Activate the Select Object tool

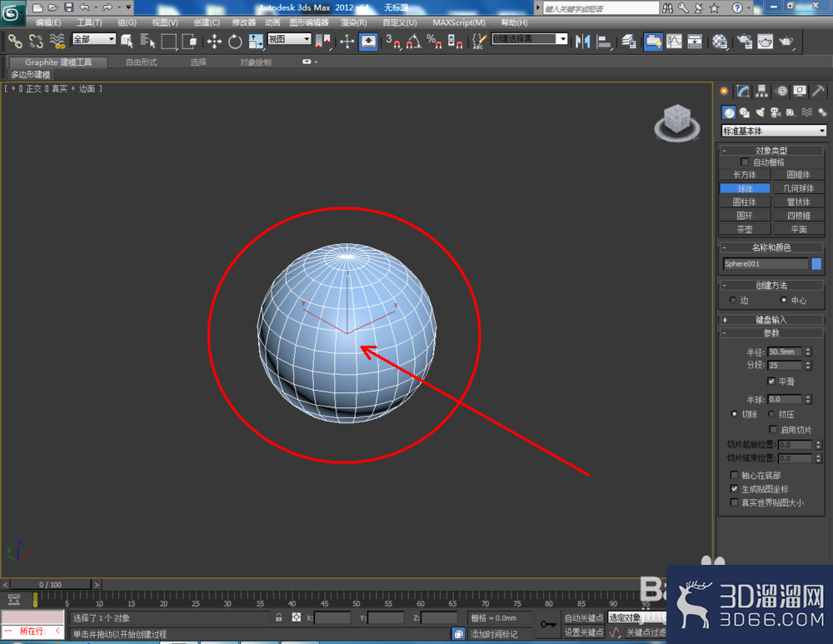[127, 41]
